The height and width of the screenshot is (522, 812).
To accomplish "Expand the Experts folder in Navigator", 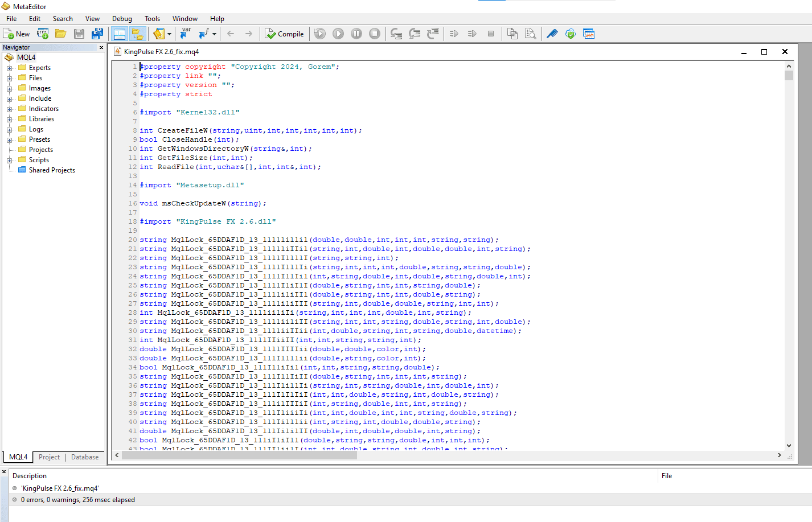I will pyautogui.click(x=9, y=68).
